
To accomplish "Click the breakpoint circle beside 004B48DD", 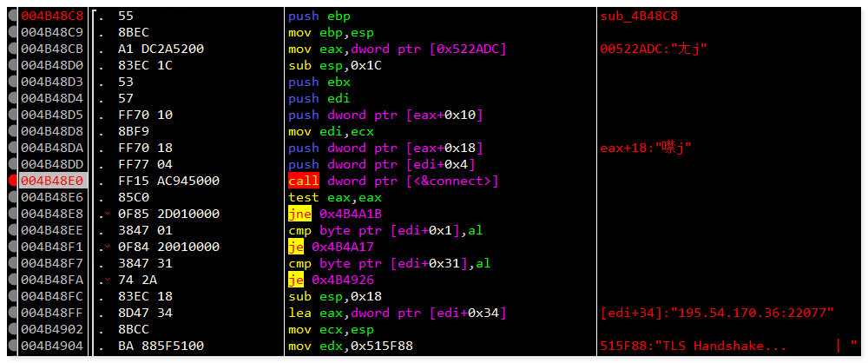I will [11, 164].
